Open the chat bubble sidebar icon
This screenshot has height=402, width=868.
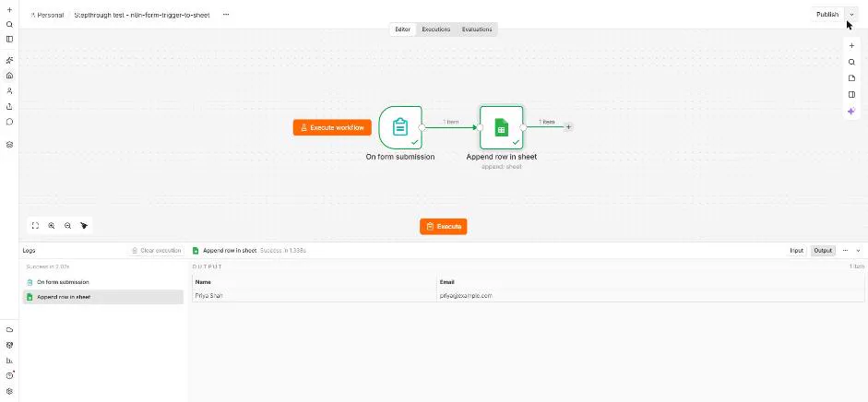(9, 122)
